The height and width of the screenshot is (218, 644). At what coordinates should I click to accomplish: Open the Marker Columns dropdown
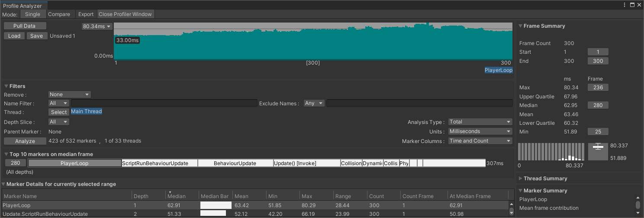[480, 141]
